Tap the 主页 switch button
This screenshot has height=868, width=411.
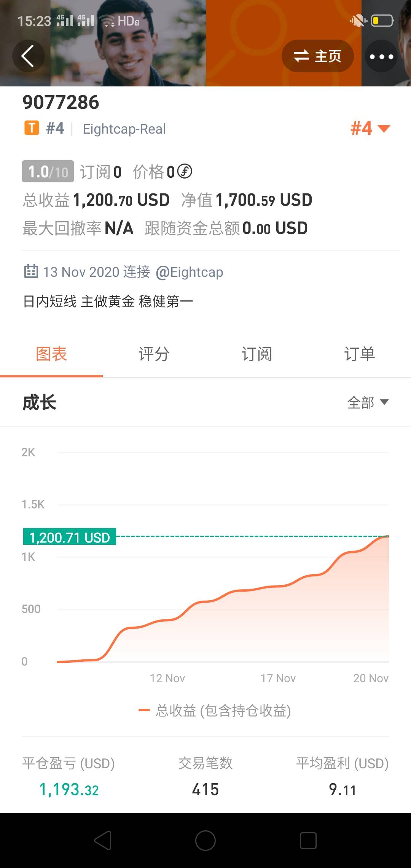317,56
